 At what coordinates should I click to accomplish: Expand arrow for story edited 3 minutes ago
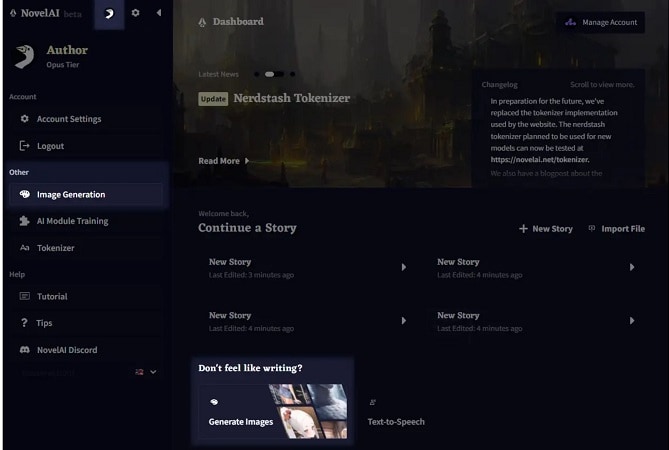coord(404,267)
